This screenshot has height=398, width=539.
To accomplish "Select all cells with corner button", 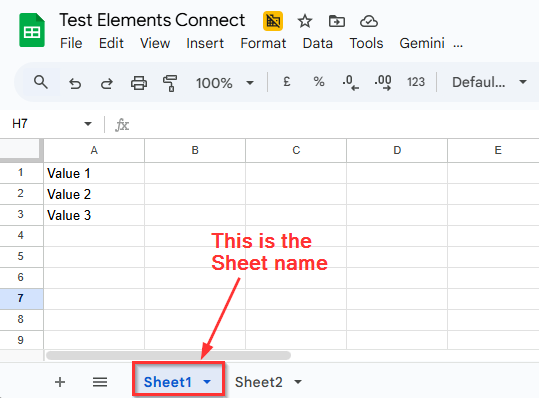I will pos(20,150).
